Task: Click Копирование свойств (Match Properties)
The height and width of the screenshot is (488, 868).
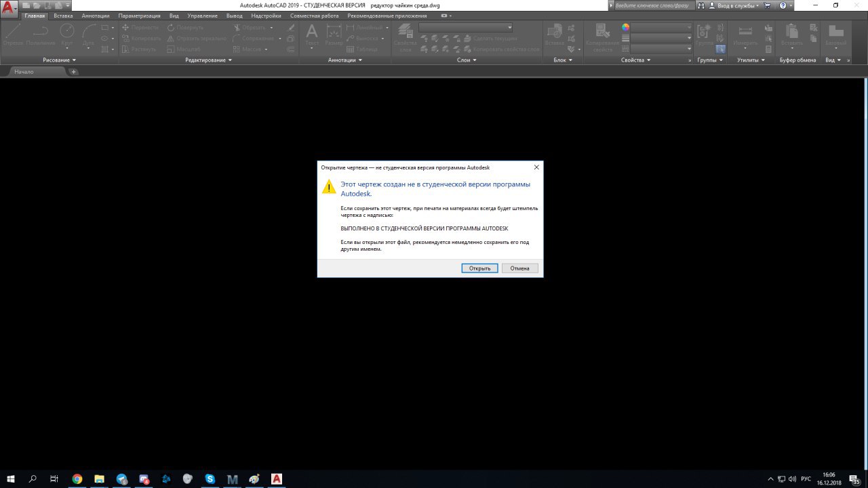Action: pyautogui.click(x=602, y=38)
